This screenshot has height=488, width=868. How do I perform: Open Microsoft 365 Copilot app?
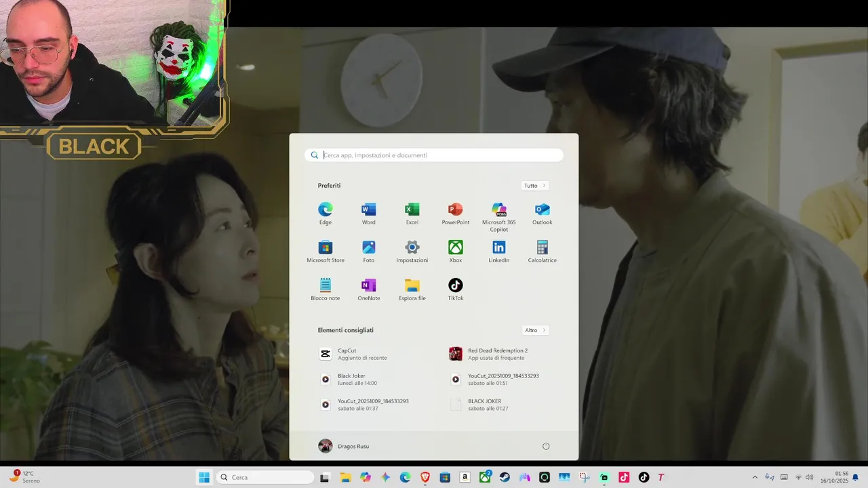(x=499, y=217)
